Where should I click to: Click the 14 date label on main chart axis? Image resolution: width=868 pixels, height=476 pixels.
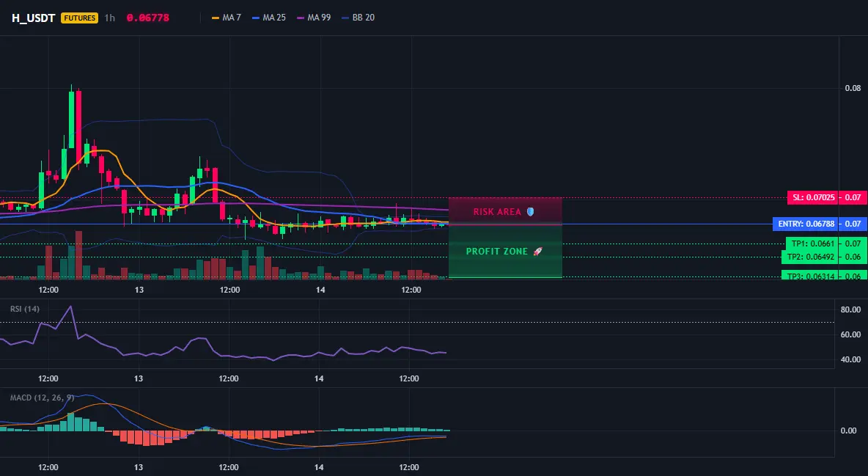click(320, 290)
